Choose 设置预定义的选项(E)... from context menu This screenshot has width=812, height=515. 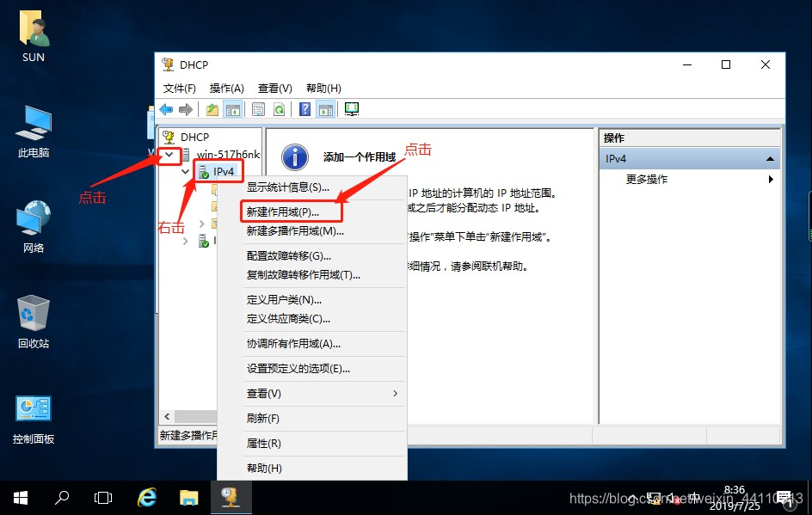312,369
